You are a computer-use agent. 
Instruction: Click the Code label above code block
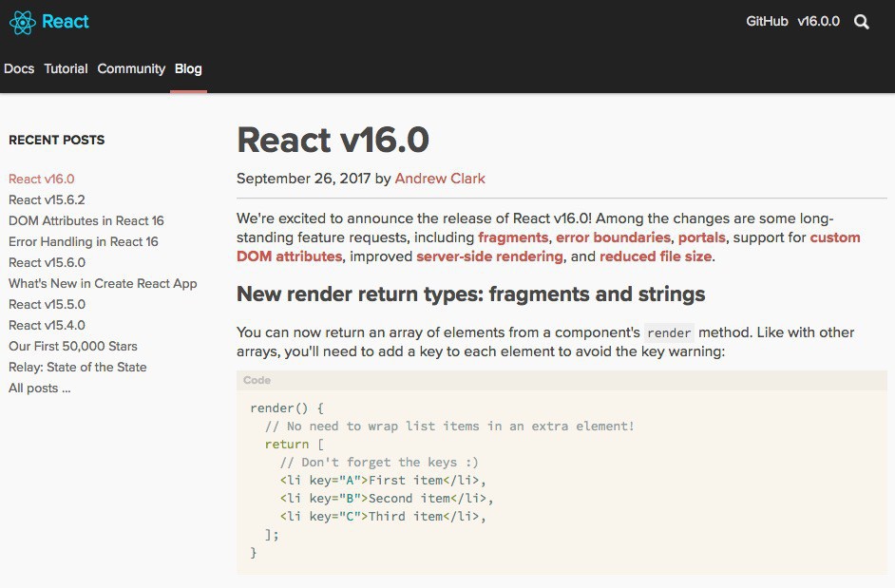pos(257,380)
